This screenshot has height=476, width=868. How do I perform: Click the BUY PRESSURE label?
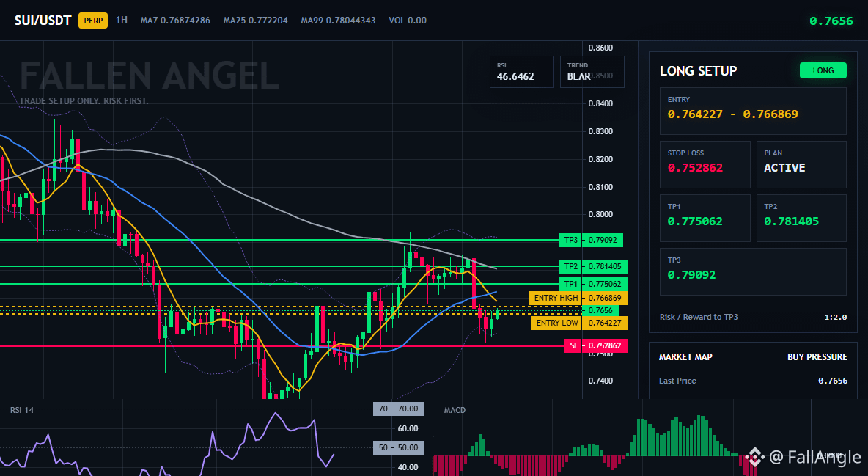[817, 357]
